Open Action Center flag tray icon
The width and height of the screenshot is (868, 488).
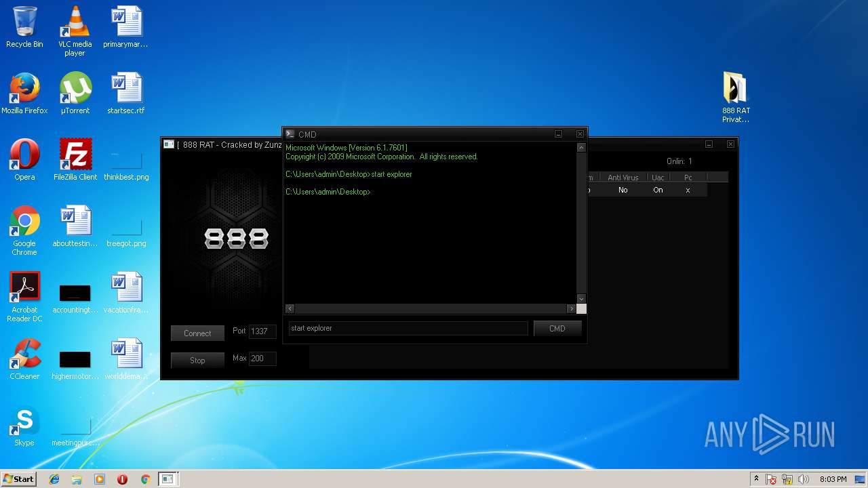772,479
